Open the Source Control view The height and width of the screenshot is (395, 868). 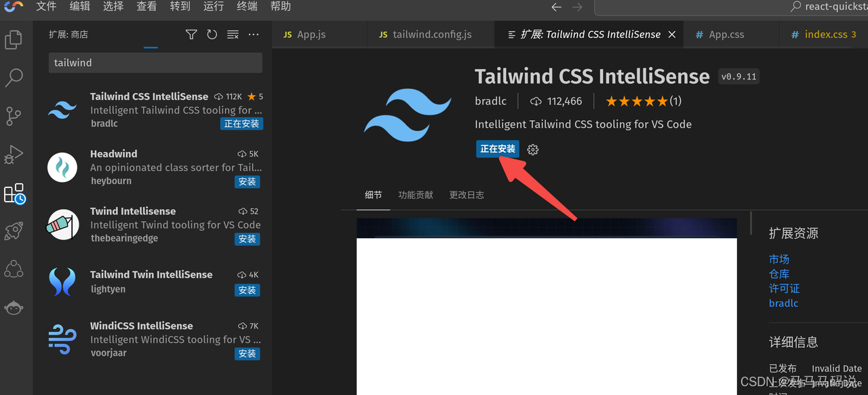(x=14, y=116)
